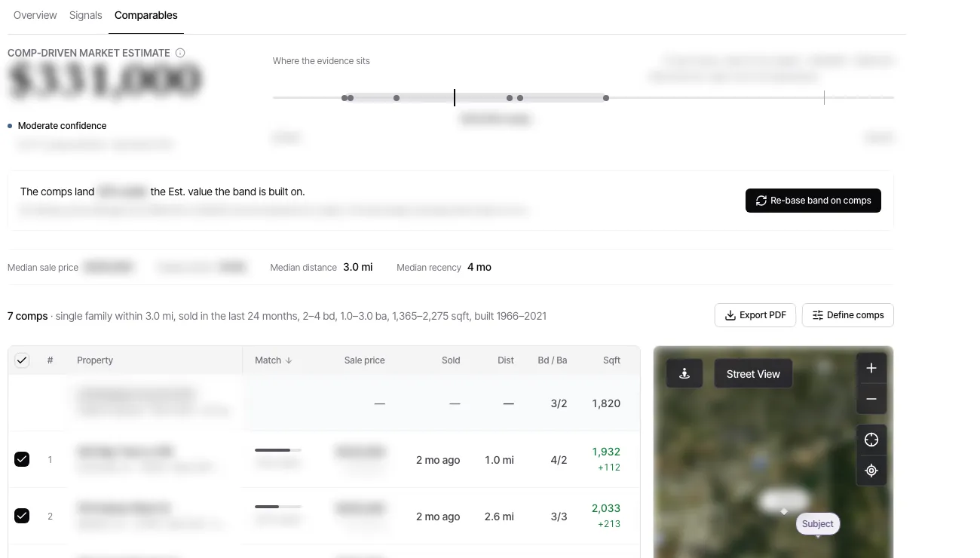Click the rightmost comp dot on evidence band
Image resolution: width=980 pixels, height=558 pixels.
(x=606, y=98)
